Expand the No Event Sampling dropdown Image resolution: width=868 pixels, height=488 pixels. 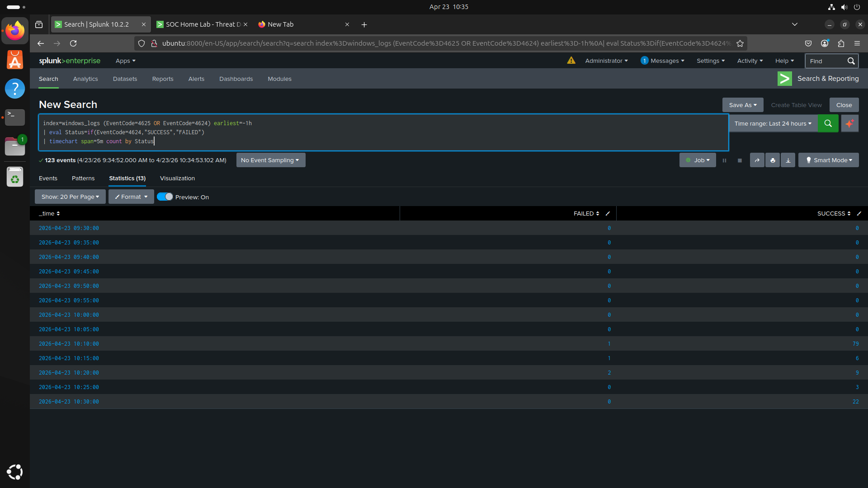(270, 160)
